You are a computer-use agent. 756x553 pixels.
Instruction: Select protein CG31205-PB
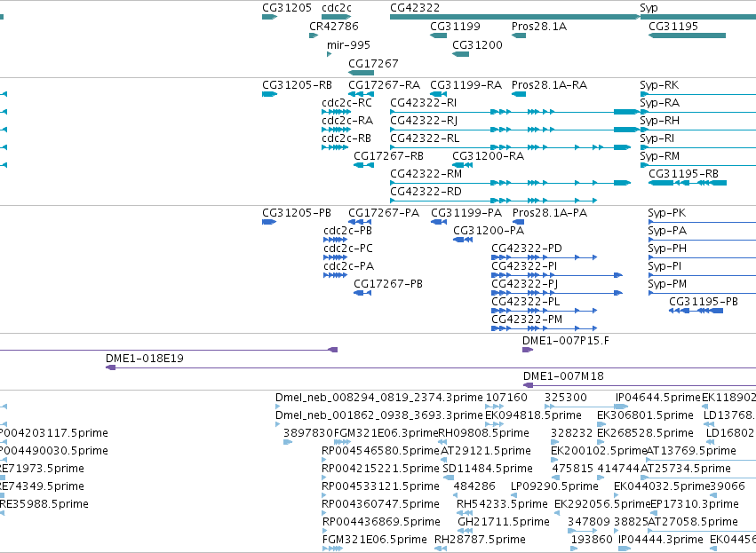269,222
